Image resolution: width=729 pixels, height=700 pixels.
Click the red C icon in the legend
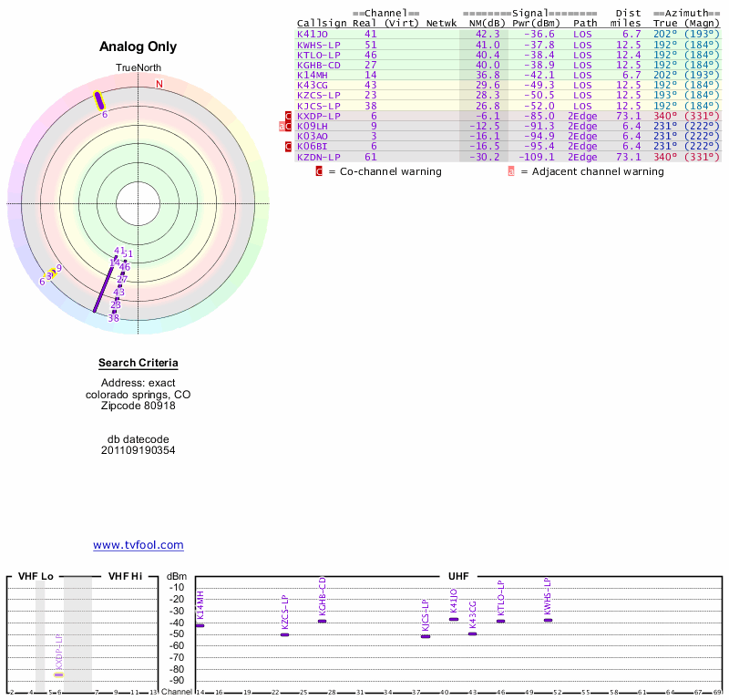pos(319,171)
